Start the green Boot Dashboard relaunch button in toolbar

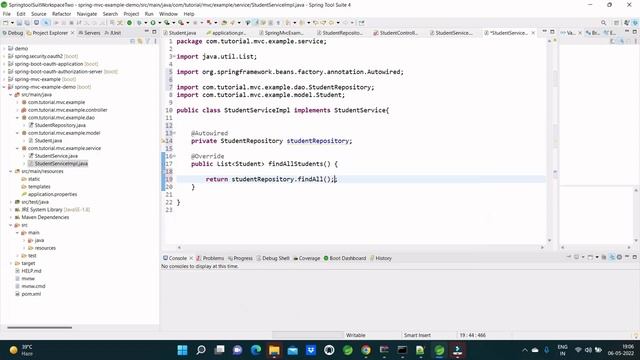pyautogui.click(x=129, y=23)
